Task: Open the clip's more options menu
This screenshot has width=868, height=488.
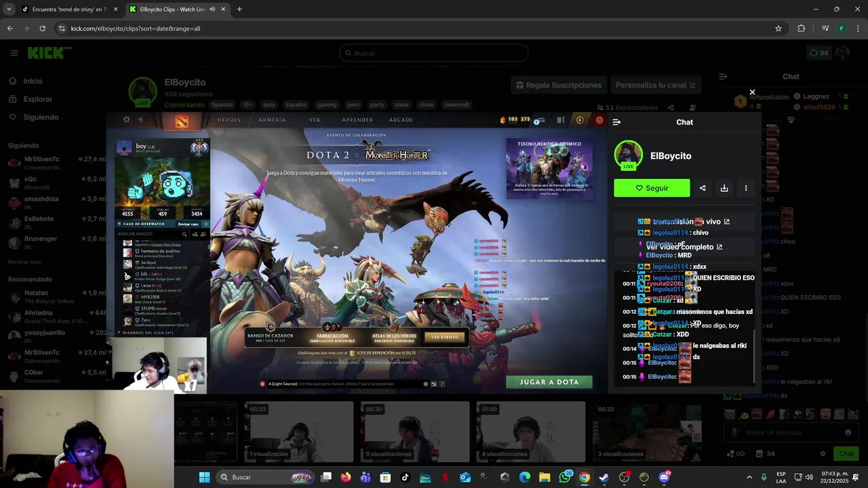Action: click(x=746, y=188)
